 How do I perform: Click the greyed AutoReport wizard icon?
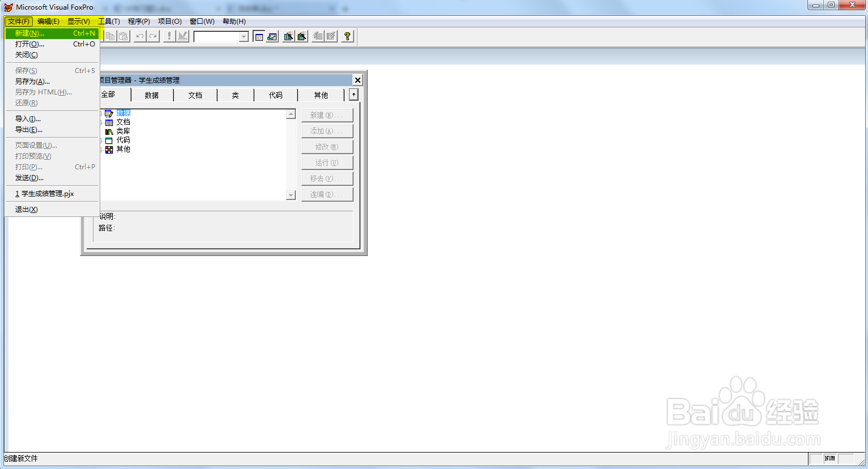click(x=331, y=36)
